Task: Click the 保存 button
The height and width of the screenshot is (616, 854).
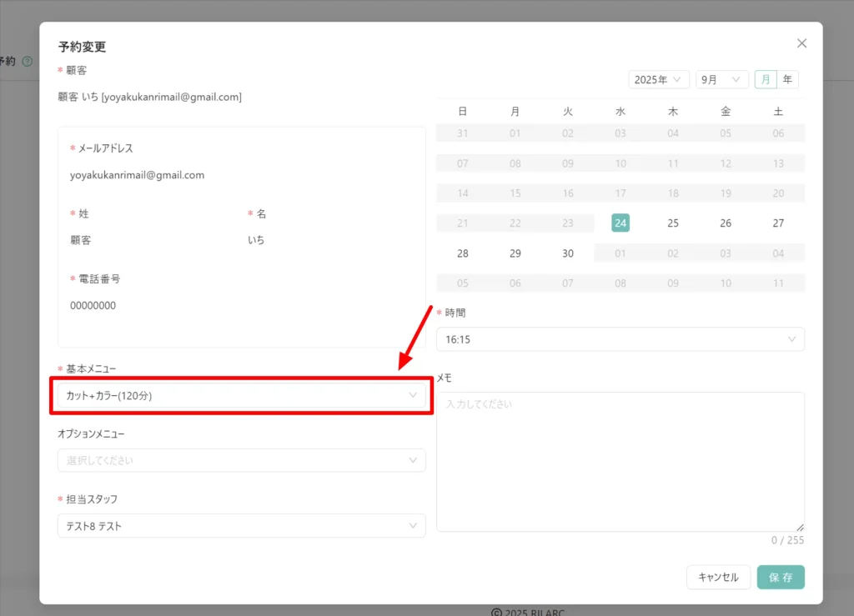Action: 781,577
